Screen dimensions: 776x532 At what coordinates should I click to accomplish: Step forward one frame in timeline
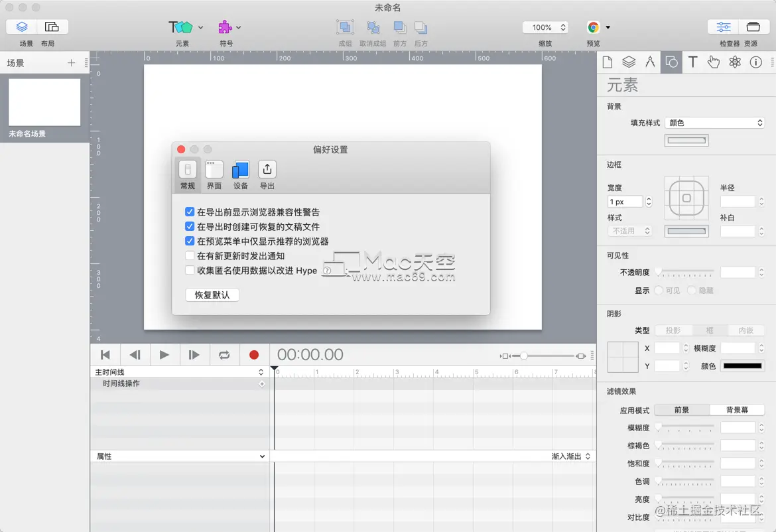[194, 355]
